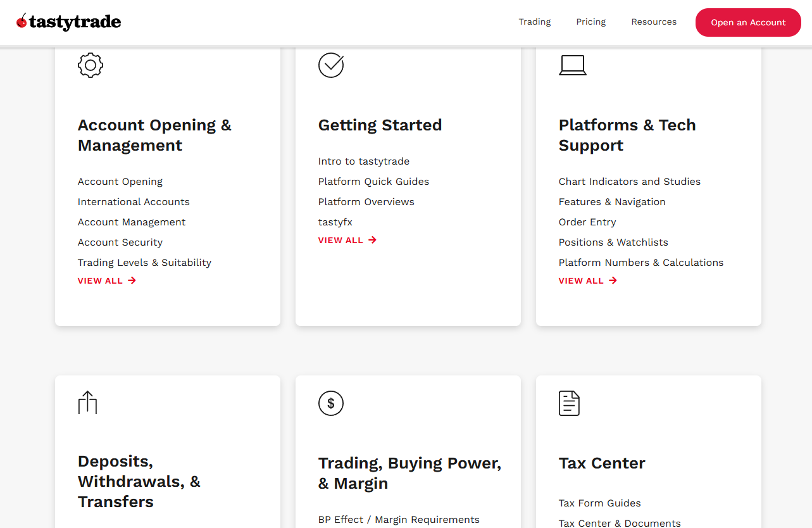Click the checkmark circle icon on Getting Started
The image size is (812, 528).
[x=331, y=65]
